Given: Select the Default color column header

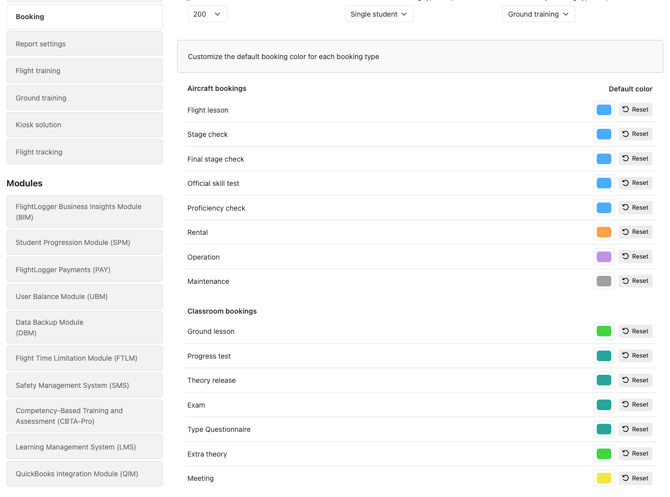Looking at the screenshot, I should click(x=630, y=89).
